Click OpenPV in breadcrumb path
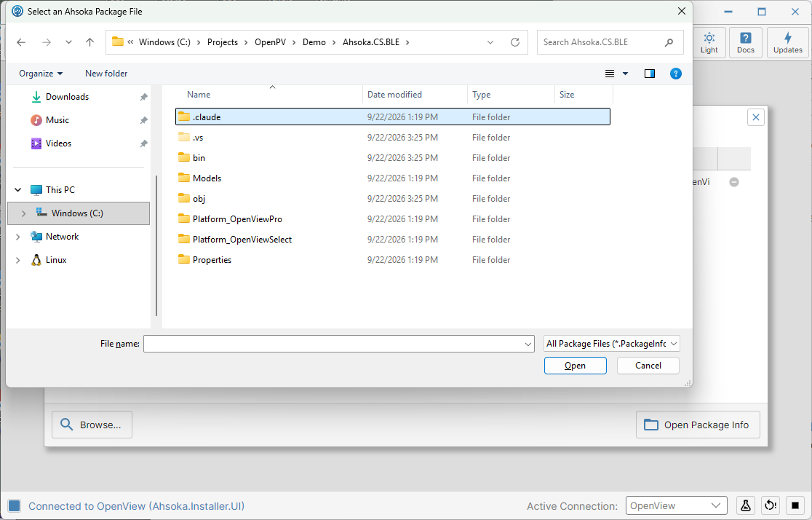The width and height of the screenshot is (812, 520). pos(270,42)
